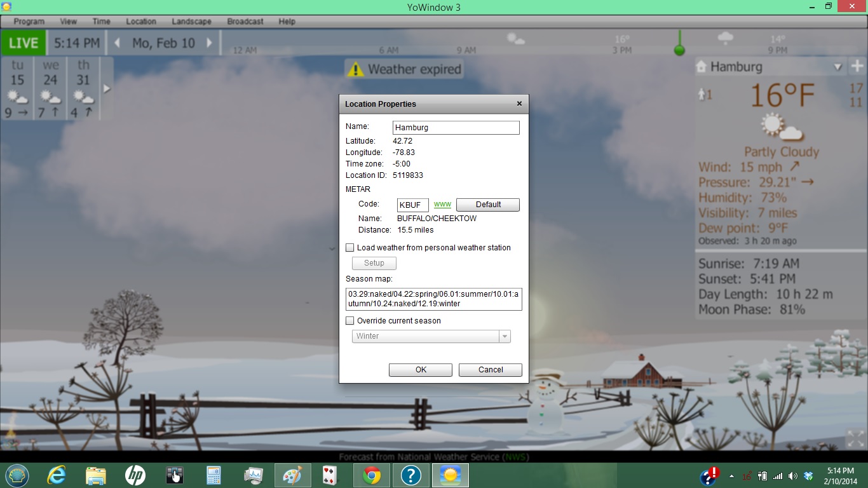Open Internet Explorer from the taskbar

tap(57, 475)
